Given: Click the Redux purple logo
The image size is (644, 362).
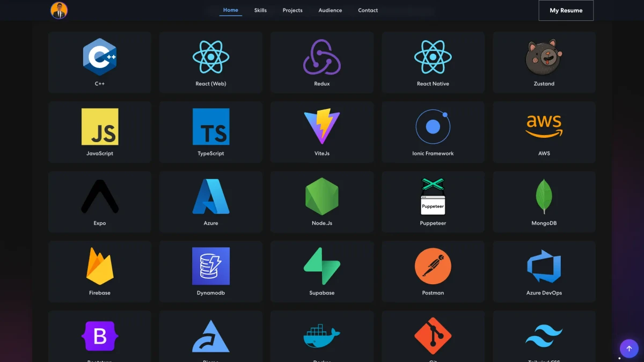Looking at the screenshot, I should click(x=322, y=57).
